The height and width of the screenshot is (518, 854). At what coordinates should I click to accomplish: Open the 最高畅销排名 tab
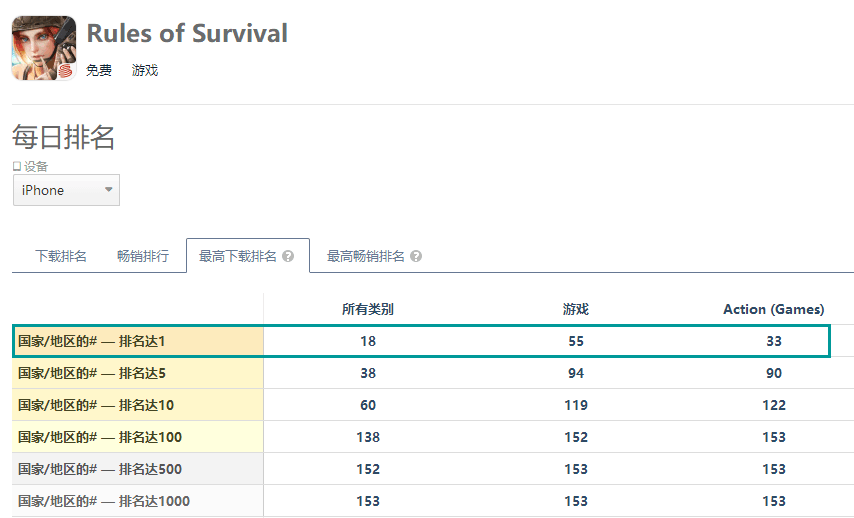coord(366,256)
